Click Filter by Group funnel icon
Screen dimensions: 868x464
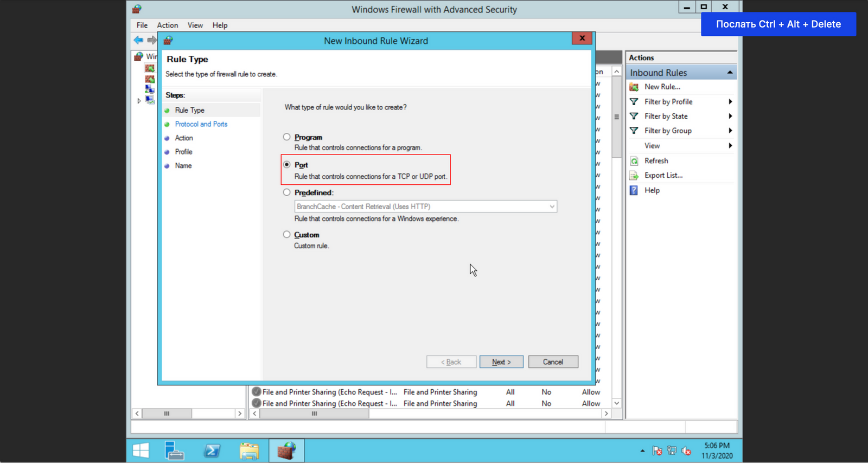(634, 131)
